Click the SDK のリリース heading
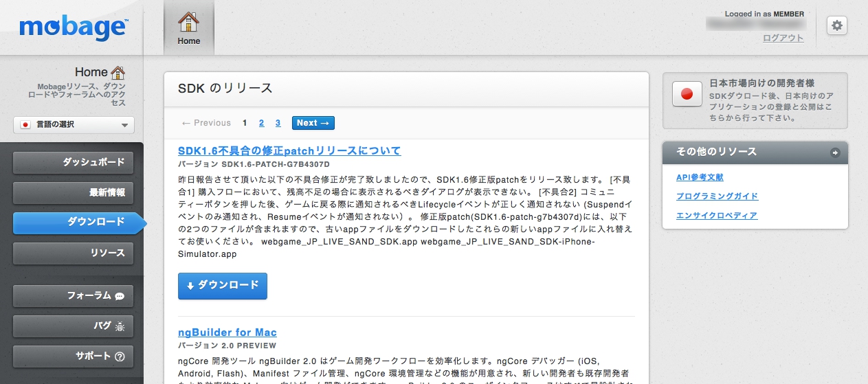The image size is (868, 384). (225, 88)
